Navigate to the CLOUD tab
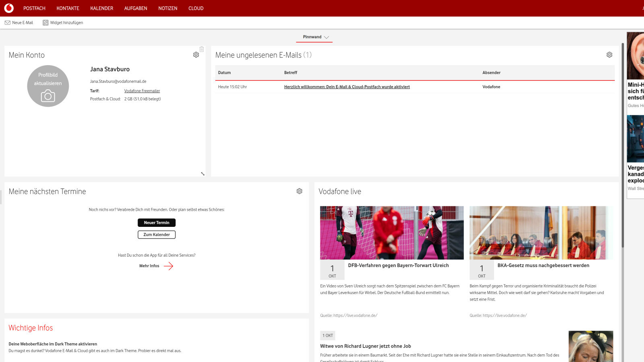The height and width of the screenshot is (362, 644). pos(196,8)
